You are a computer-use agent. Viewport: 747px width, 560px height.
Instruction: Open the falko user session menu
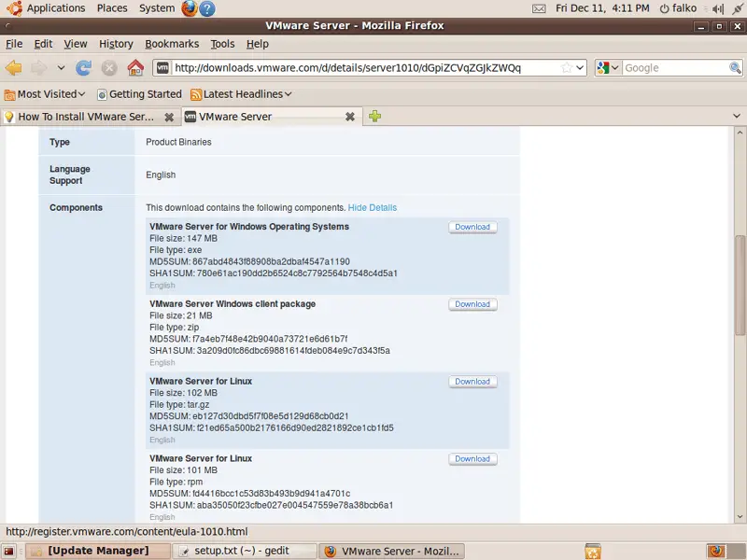678,8
